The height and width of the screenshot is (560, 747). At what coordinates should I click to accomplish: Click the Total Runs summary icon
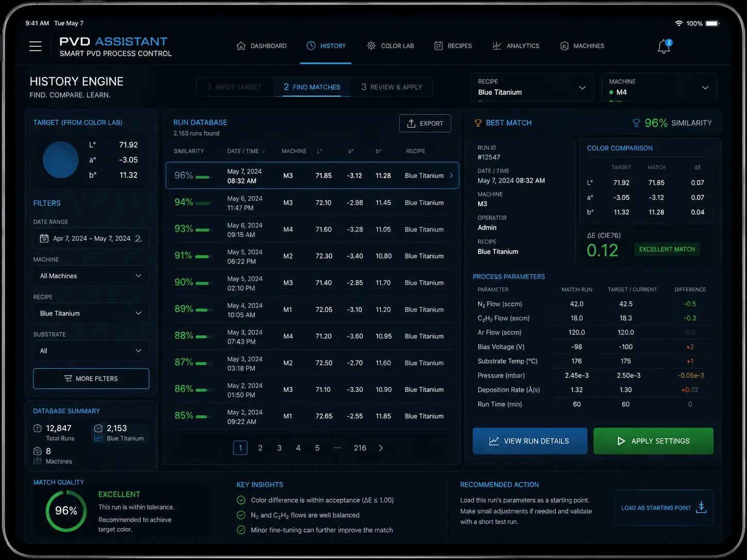pos(38,429)
